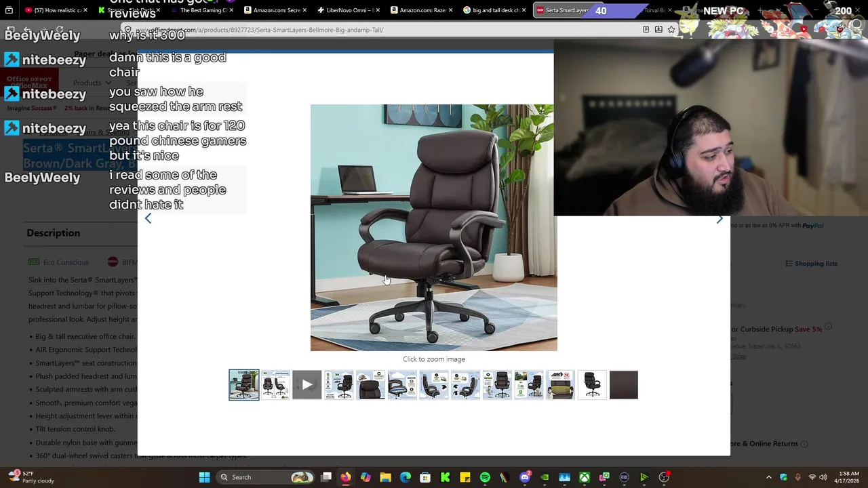
Task: Open Xbox app from the taskbar
Action: pyautogui.click(x=585, y=477)
